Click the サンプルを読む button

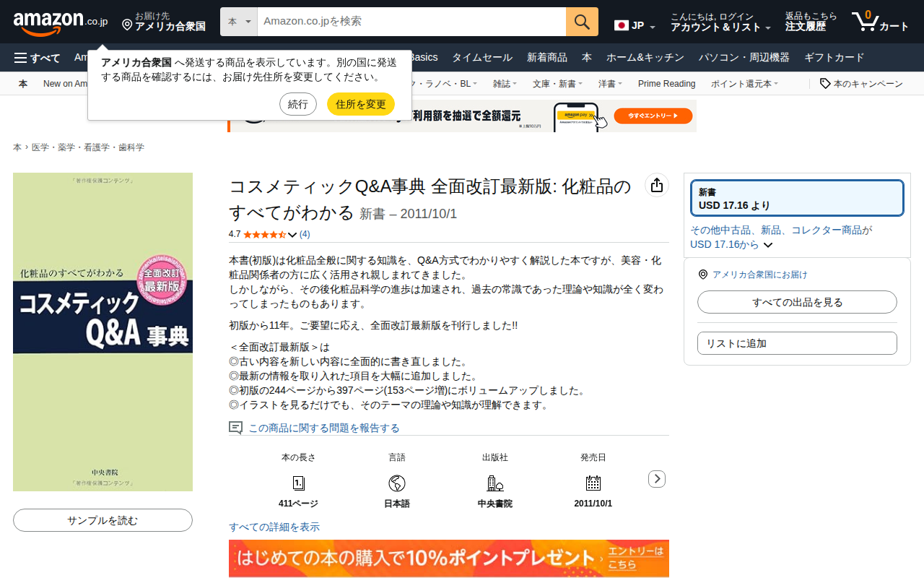point(103,520)
